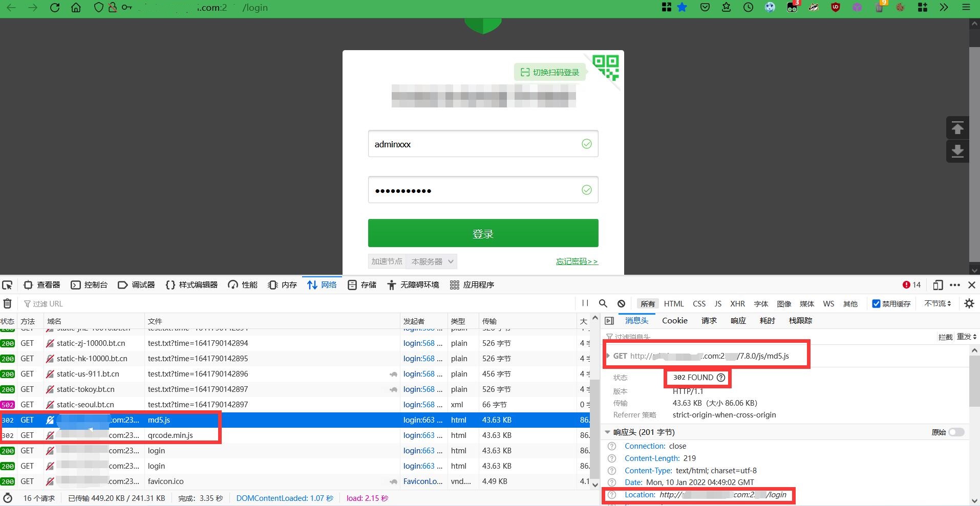Screen dimensions: 980x506
Task: Click the browser reload button
Action: (54, 8)
